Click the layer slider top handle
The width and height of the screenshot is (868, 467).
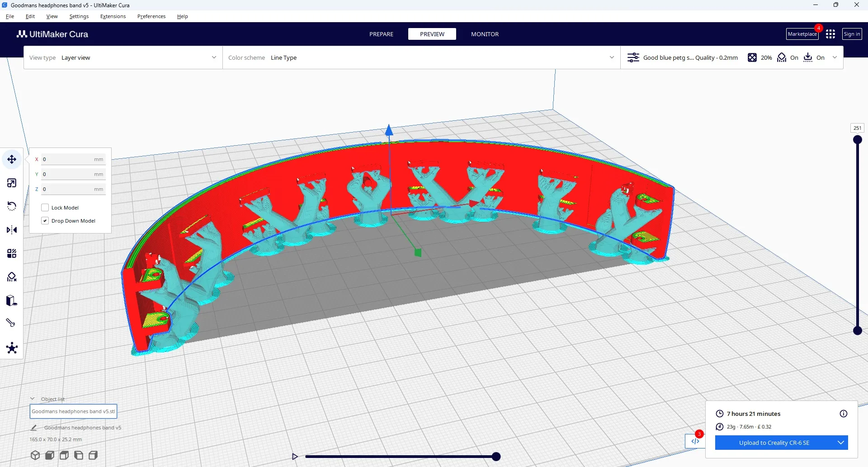857,140
